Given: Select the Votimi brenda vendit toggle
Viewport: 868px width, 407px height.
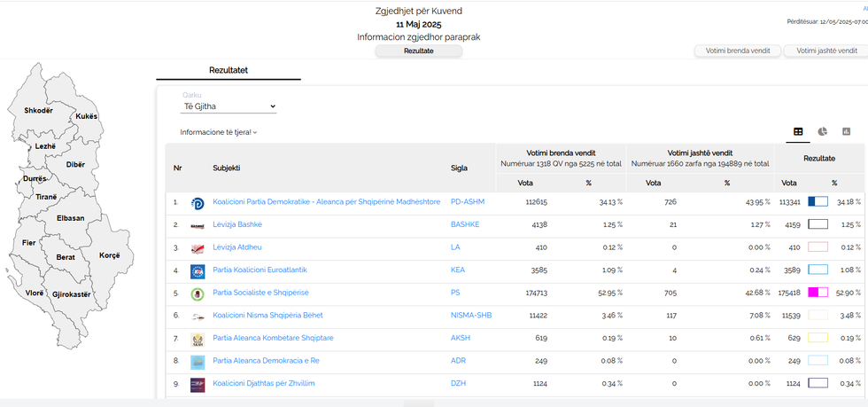Looking at the screenshot, I should (737, 51).
